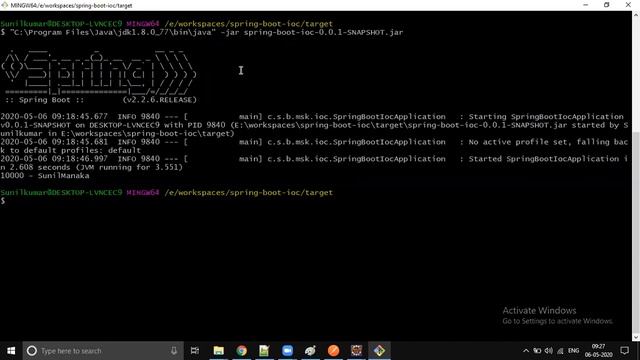Open the Action Center notifications icon
The height and width of the screenshot is (360, 640).
click(624, 351)
